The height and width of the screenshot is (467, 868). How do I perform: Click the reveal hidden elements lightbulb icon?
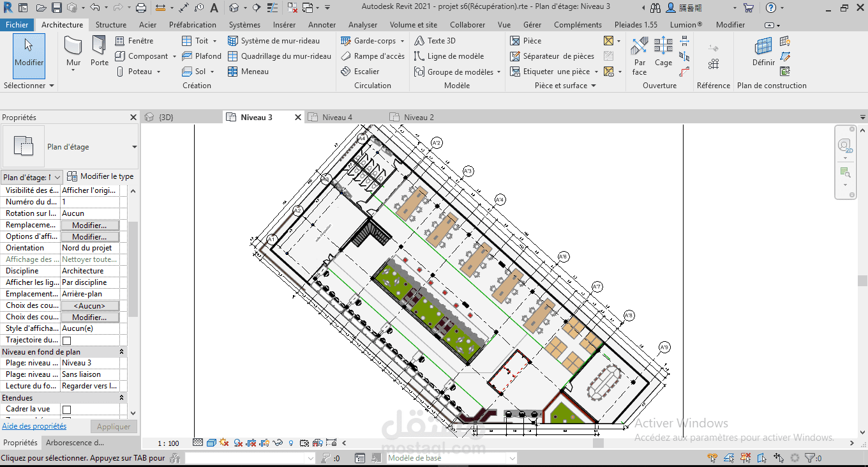click(291, 442)
